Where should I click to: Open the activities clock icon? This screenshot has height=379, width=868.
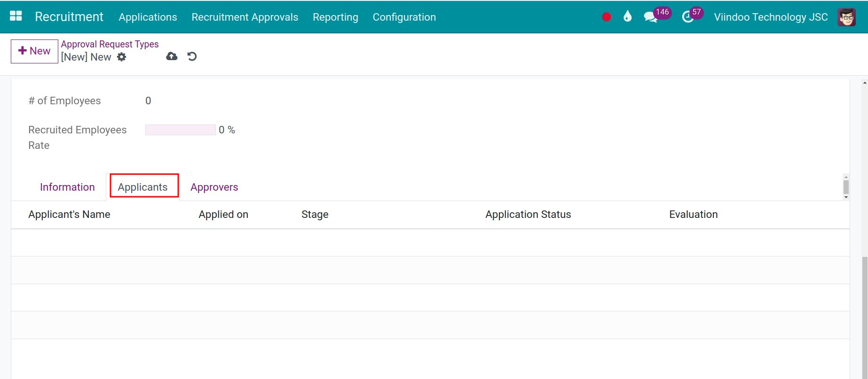point(688,17)
